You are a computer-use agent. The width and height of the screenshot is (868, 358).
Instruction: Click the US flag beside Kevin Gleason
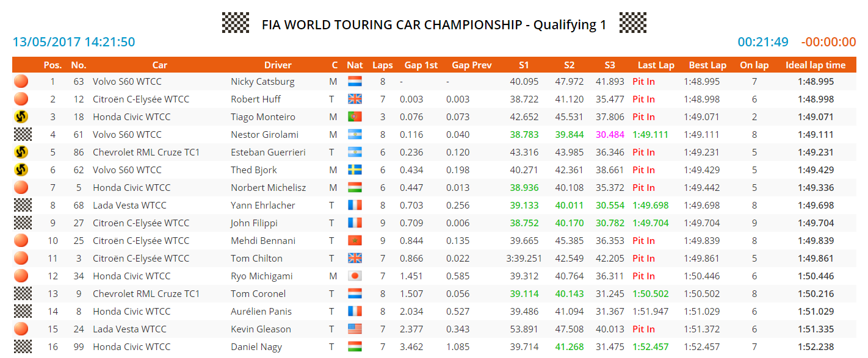(355, 329)
